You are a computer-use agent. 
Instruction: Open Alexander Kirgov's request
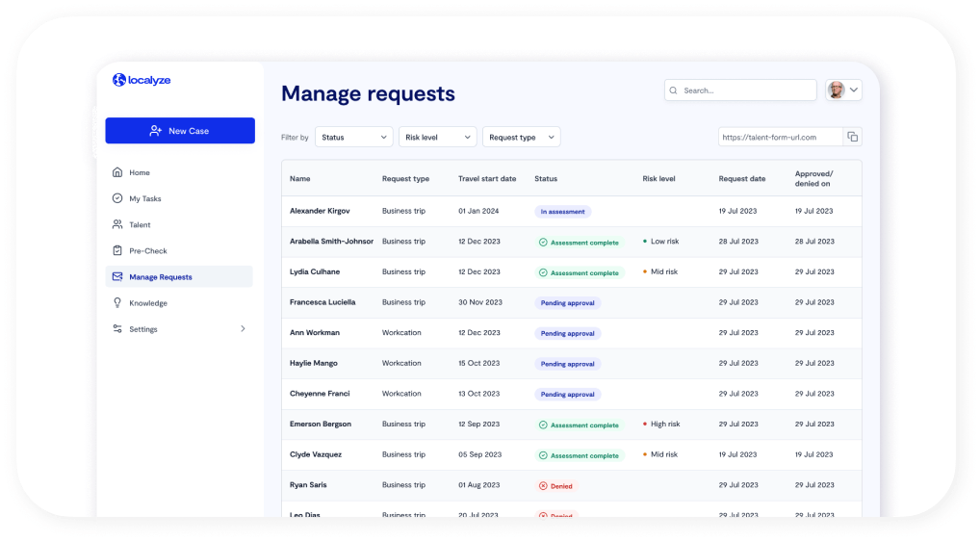pyautogui.click(x=320, y=211)
